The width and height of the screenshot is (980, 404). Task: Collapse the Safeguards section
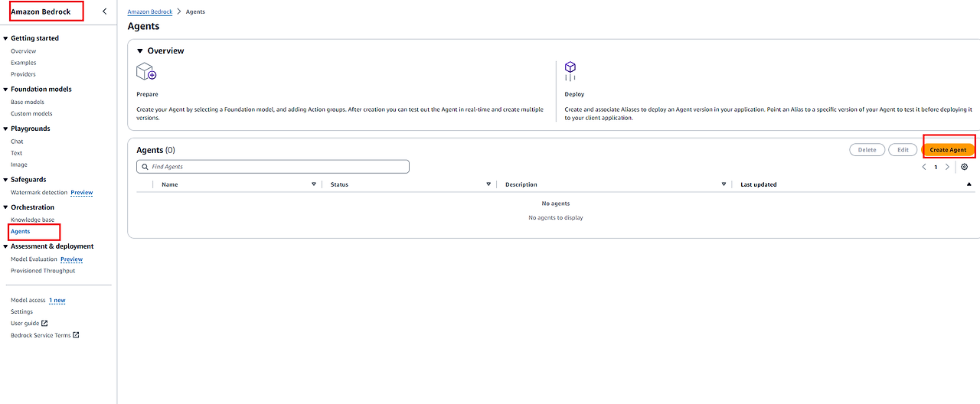coord(5,180)
